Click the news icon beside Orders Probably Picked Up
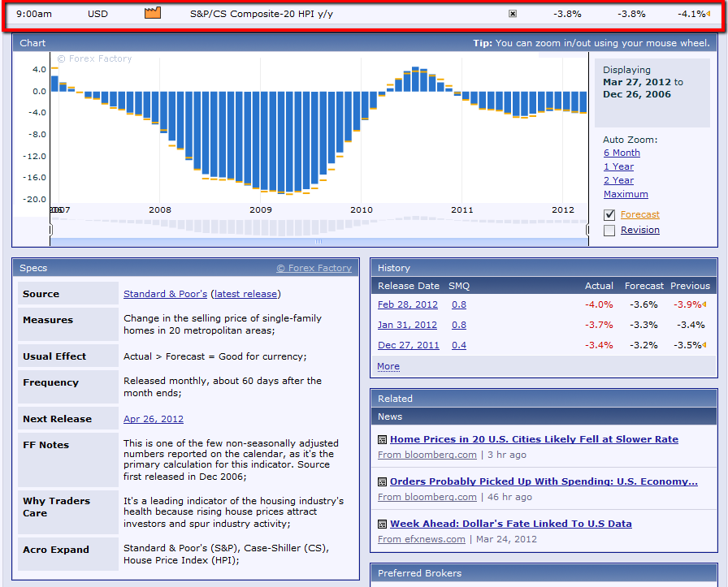 (382, 481)
